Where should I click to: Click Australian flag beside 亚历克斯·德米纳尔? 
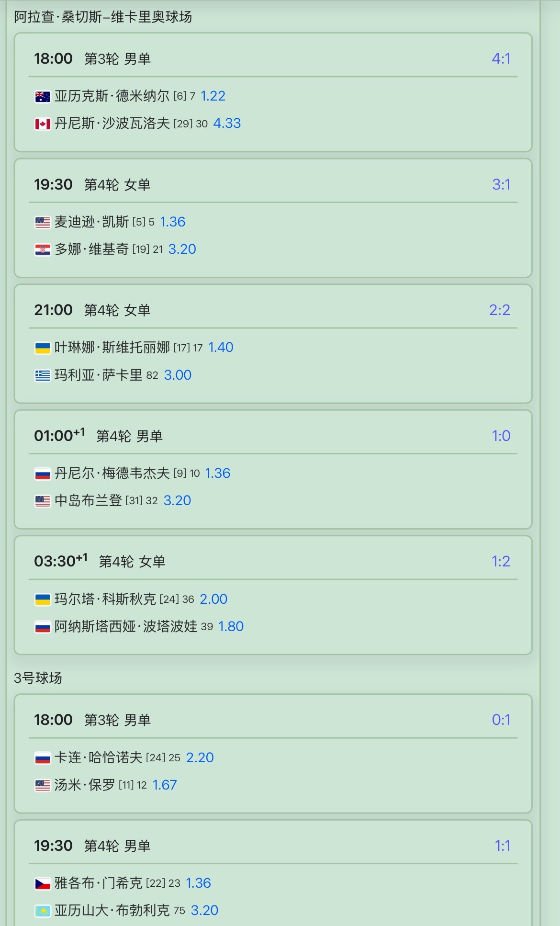point(43,97)
